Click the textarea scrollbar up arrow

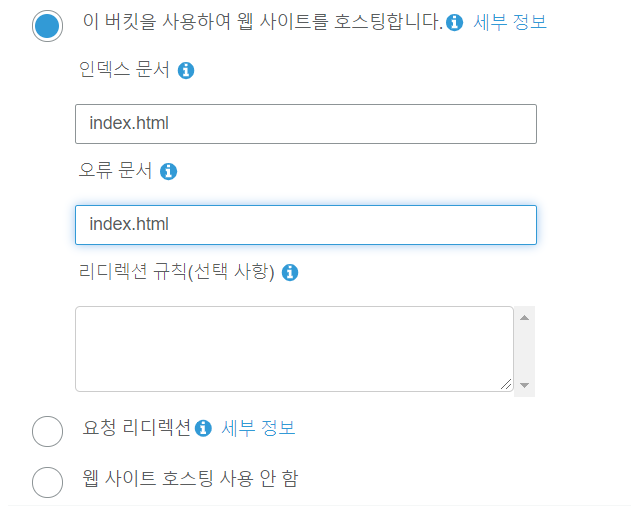(x=524, y=318)
